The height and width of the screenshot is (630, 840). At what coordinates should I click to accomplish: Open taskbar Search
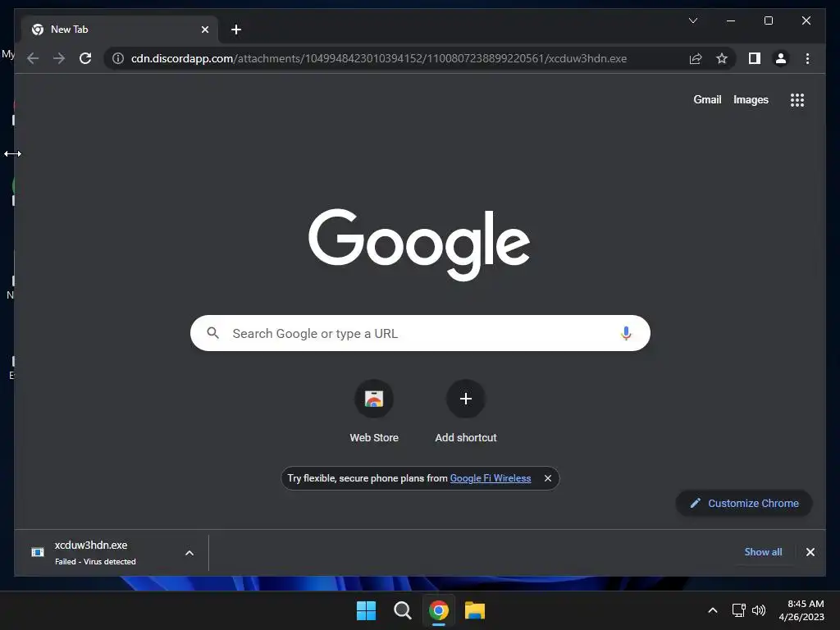402,610
